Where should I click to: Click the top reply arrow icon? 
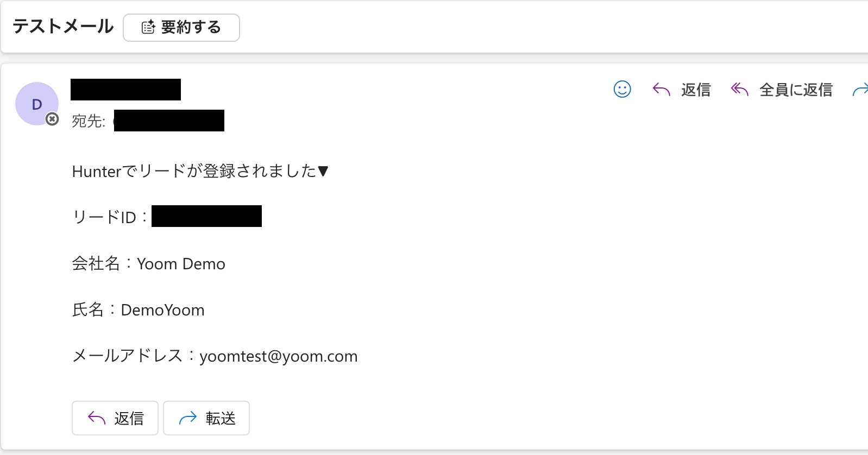pyautogui.click(x=661, y=89)
